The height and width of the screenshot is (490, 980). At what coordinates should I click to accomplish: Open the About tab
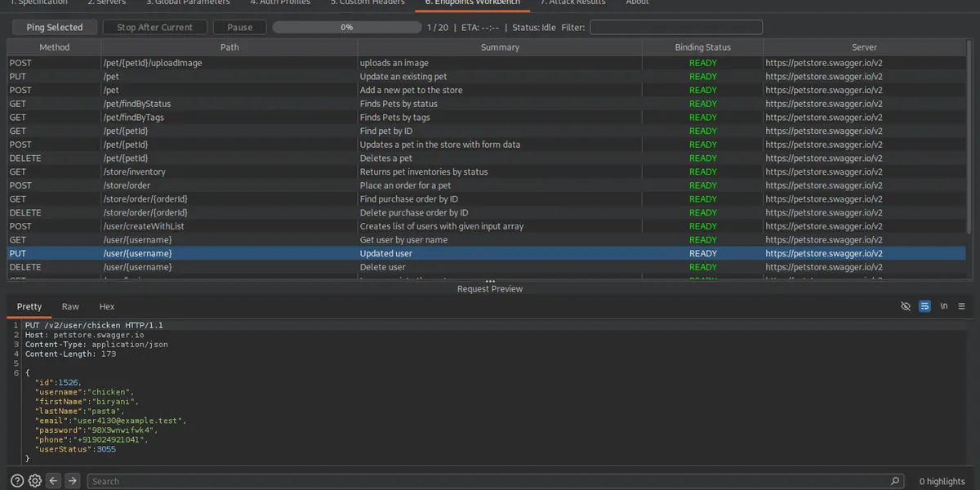638,2
